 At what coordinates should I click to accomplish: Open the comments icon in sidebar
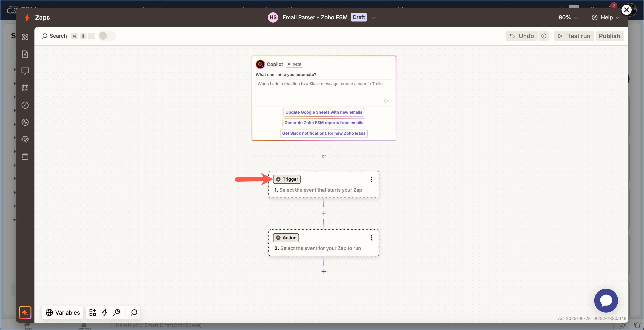click(25, 71)
